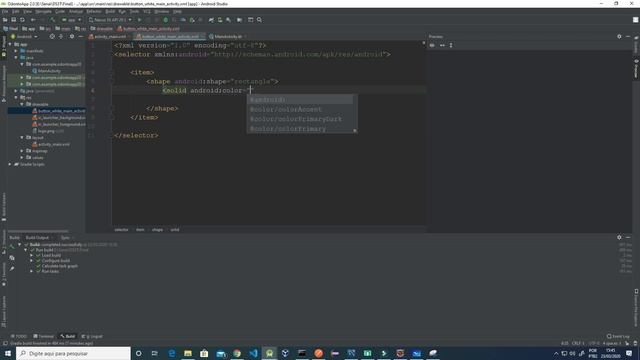Open Microsoft Edge from taskbar
Screen dimensions: 640x360
pyautogui.click(x=171, y=353)
